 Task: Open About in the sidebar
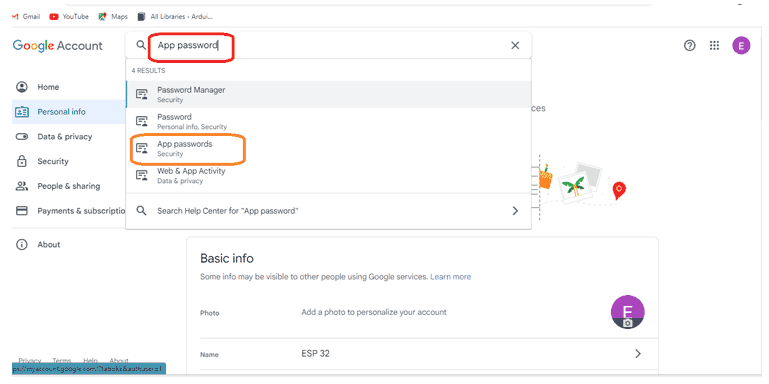point(69,245)
